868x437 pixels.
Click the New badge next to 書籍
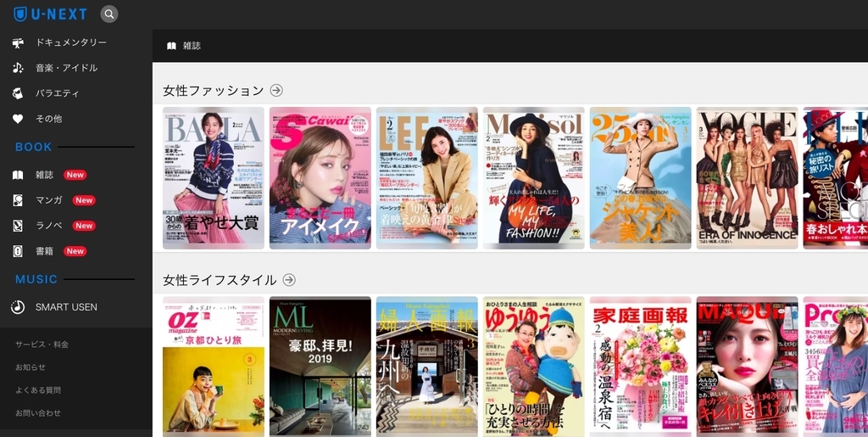(x=75, y=251)
